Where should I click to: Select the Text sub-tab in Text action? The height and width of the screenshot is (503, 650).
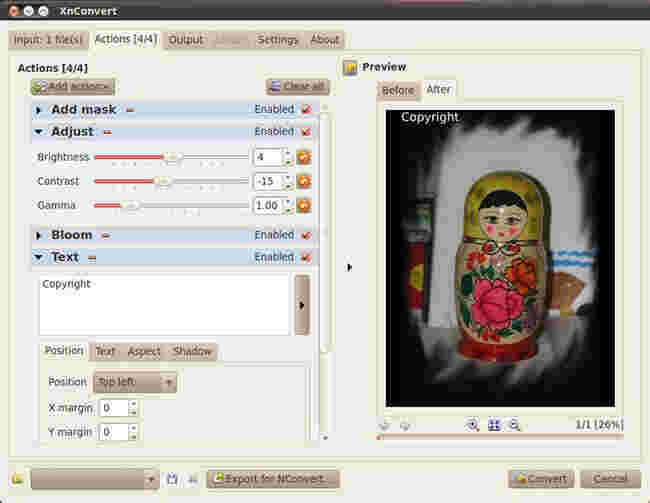coord(105,352)
